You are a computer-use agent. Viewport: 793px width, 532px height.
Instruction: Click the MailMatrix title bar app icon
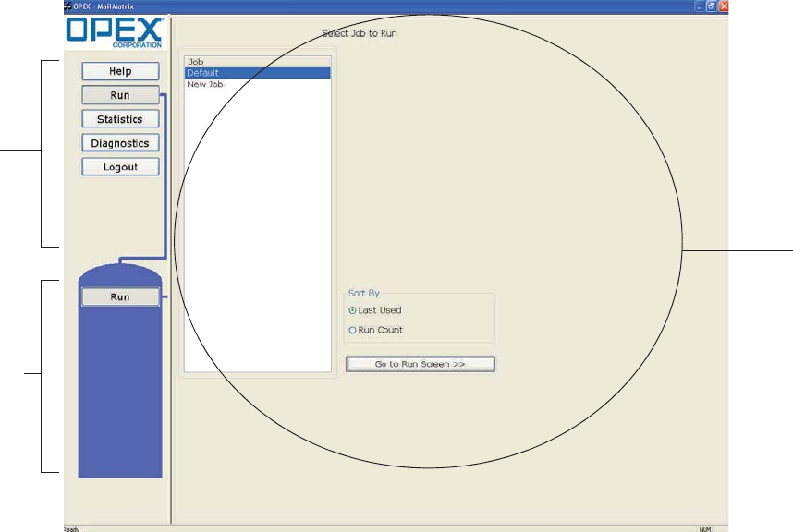[x=67, y=6]
